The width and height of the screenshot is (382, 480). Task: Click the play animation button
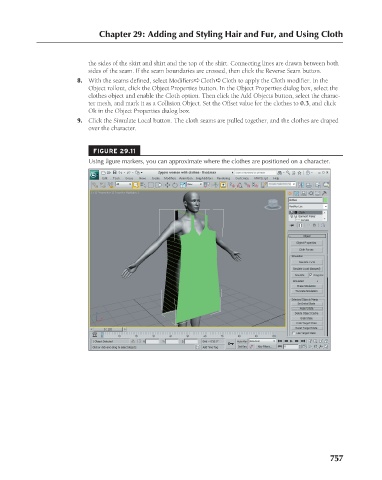click(x=291, y=341)
